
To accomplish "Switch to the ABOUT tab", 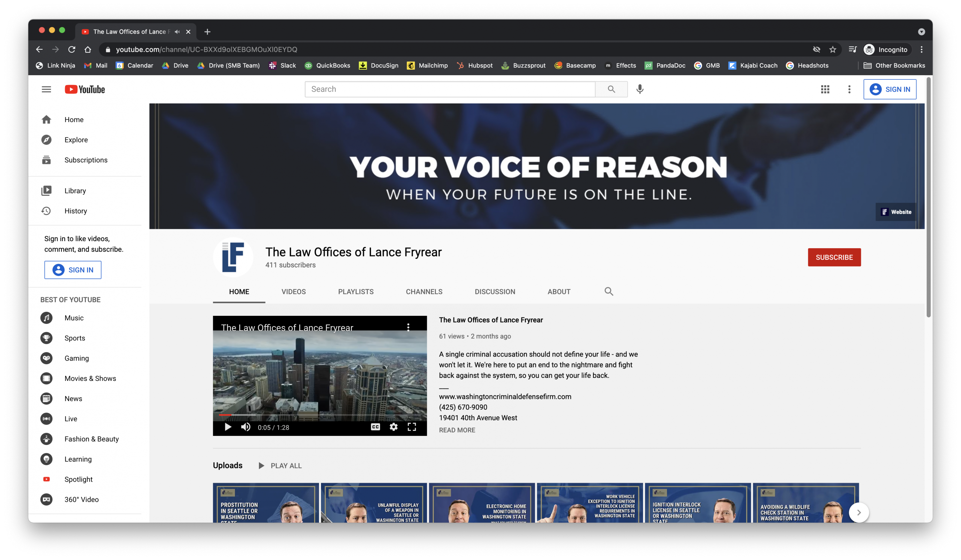I will coord(559,292).
